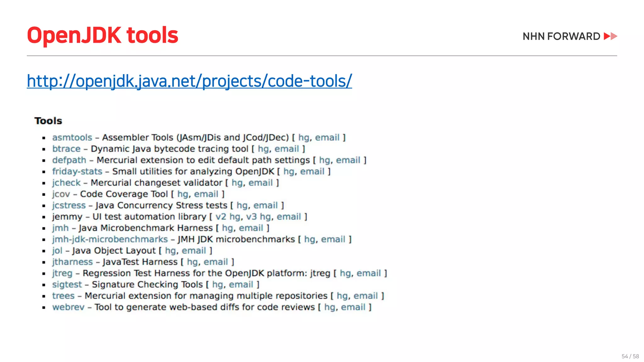This screenshot has width=644, height=362.
Task: Open hg link in trees row
Action: (x=342, y=296)
